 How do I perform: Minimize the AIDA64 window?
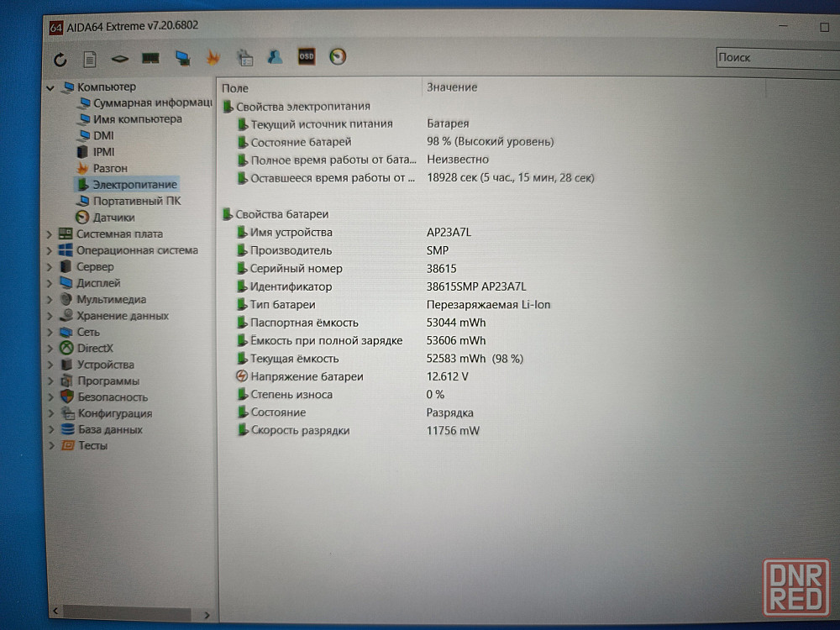click(783, 26)
